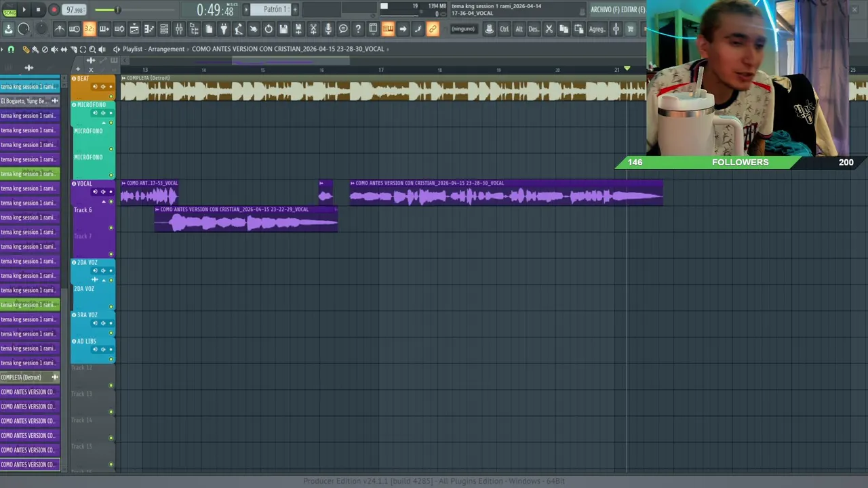Toggle the orange link icon in toolbar
Viewport: 868px width, 488px height.
(433, 28)
